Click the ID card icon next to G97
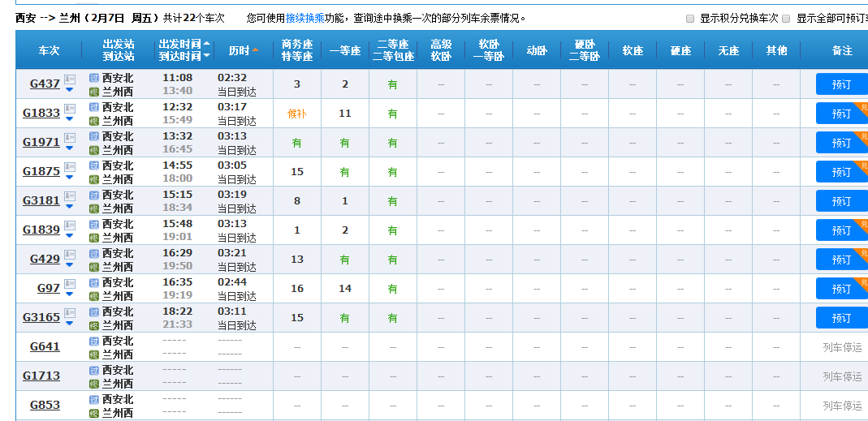 point(70,285)
